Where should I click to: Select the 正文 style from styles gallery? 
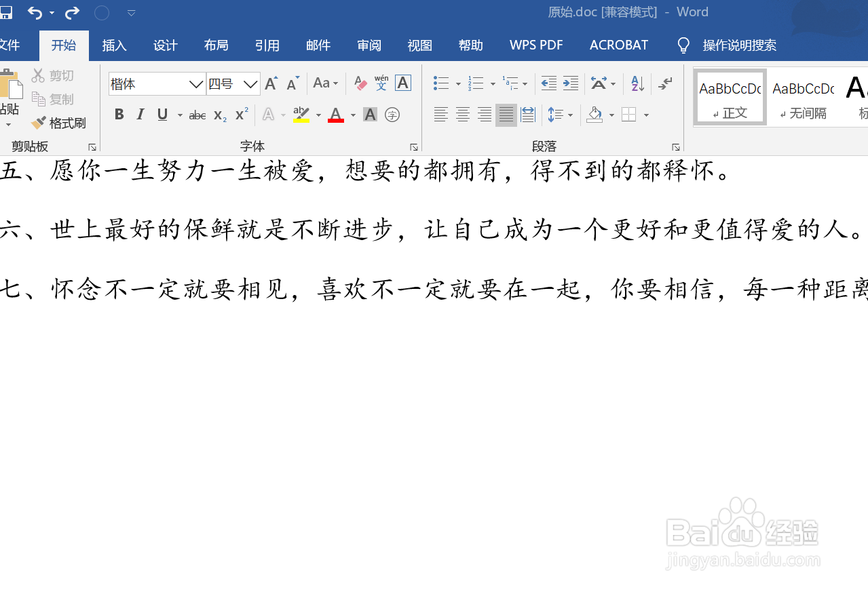(730, 97)
